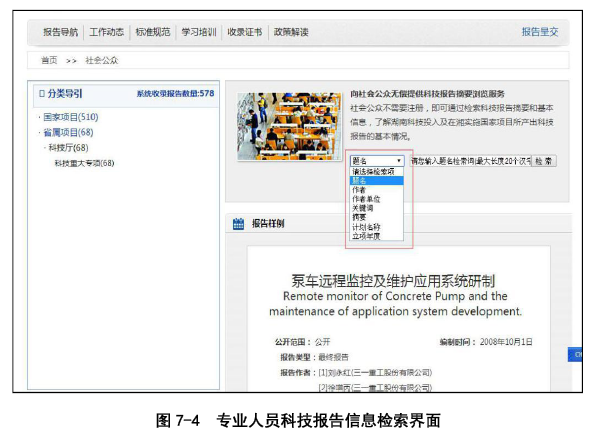Click the blue tab at right edge
This screenshot has height=433, width=607.
click(576, 354)
